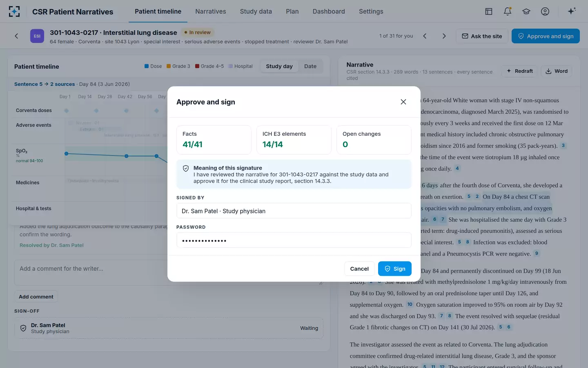The width and height of the screenshot is (588, 368).
Task: Click citation 4 after once daily
Action: pyautogui.click(x=457, y=168)
